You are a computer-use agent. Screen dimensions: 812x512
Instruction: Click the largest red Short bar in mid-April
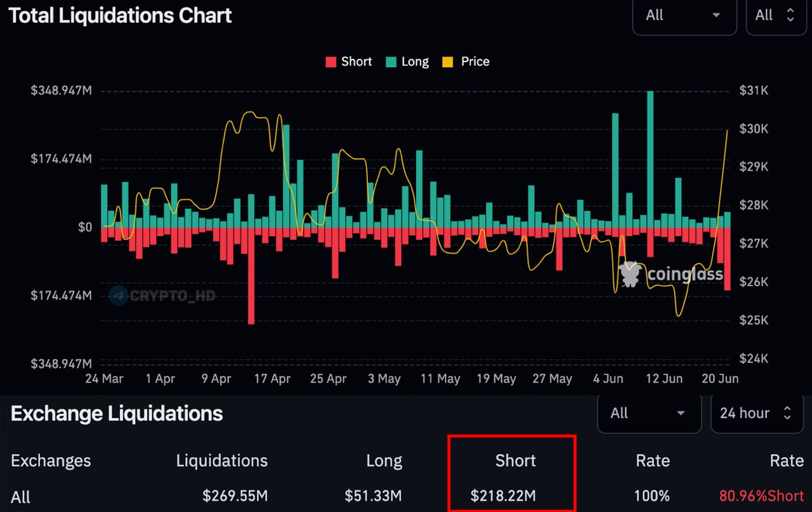pyautogui.click(x=251, y=276)
